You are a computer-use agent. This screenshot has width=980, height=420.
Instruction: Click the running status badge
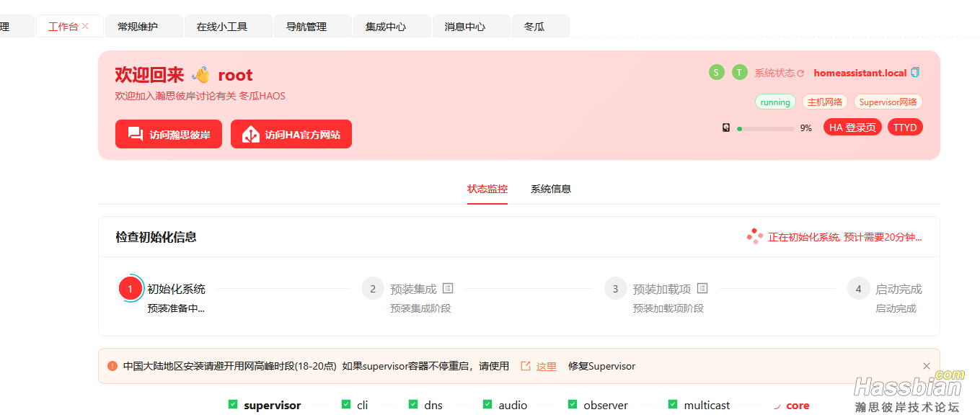775,102
